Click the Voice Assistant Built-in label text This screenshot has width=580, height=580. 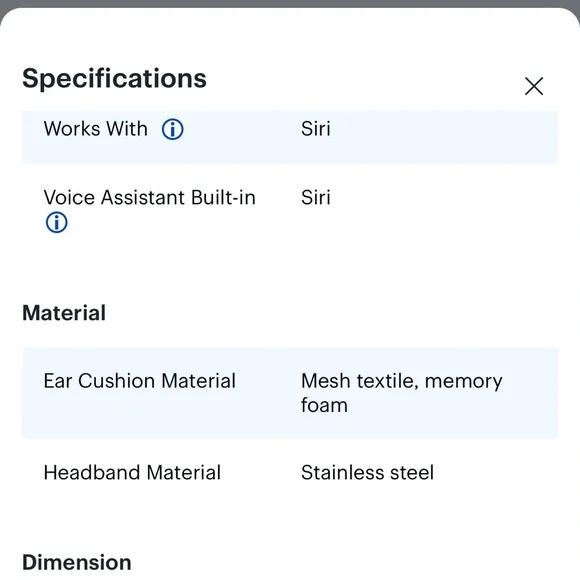[149, 197]
